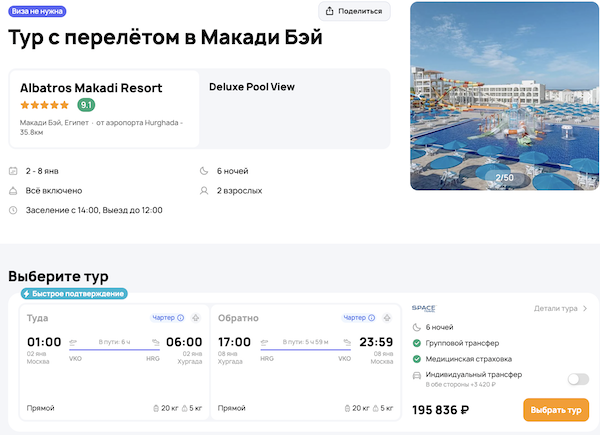Click the Виза не нужна badge

click(x=38, y=11)
